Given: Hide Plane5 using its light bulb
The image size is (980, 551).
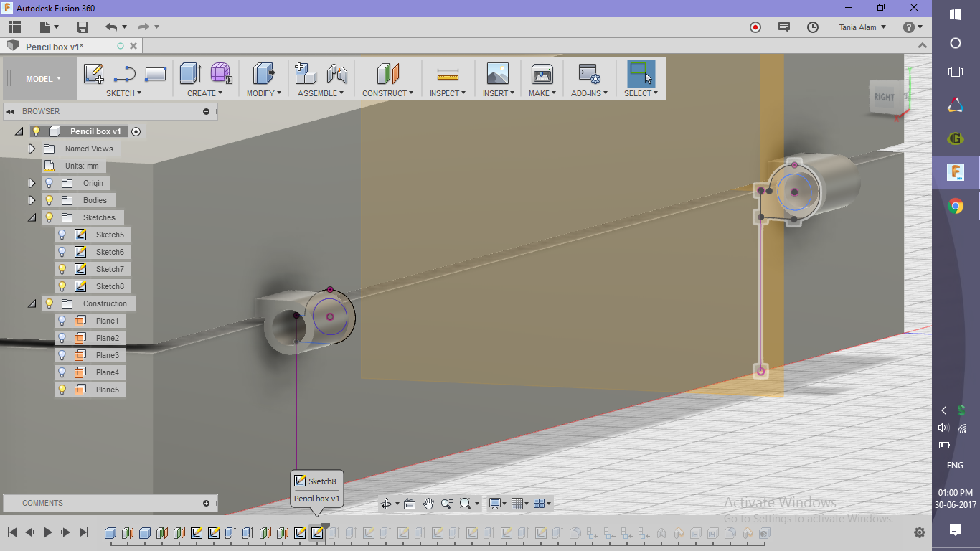Looking at the screenshot, I should [x=62, y=390].
